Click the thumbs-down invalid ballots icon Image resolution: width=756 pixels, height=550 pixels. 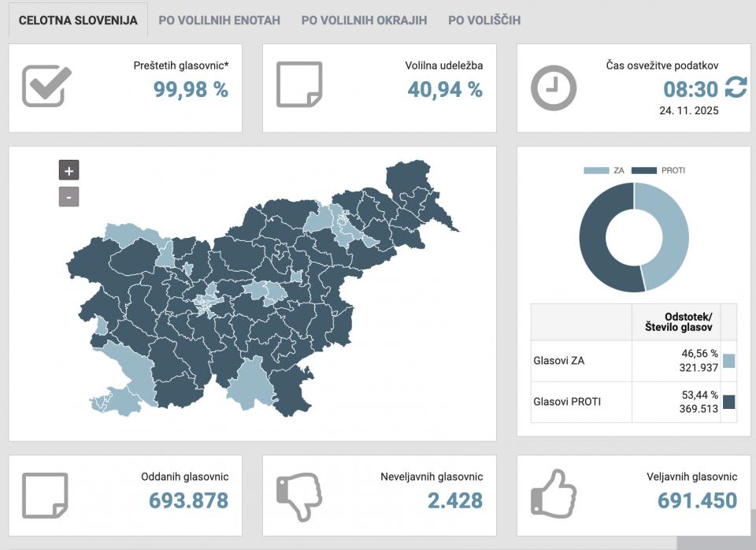coord(299,496)
